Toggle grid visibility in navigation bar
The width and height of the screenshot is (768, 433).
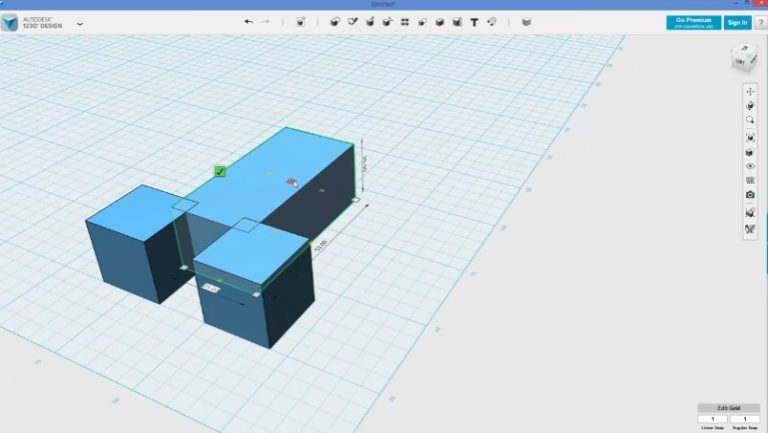click(x=750, y=180)
